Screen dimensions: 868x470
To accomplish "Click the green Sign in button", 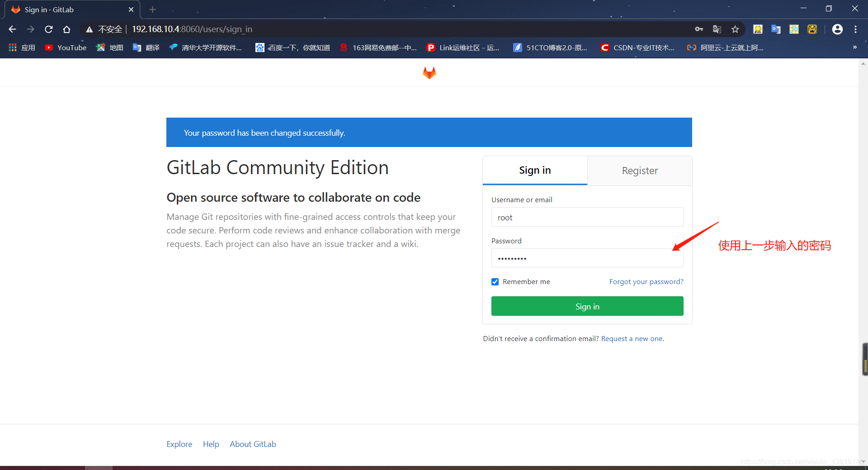I will [587, 306].
